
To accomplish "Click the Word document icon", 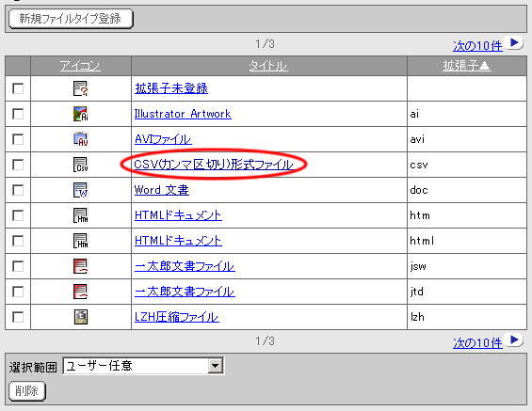I will (x=81, y=190).
